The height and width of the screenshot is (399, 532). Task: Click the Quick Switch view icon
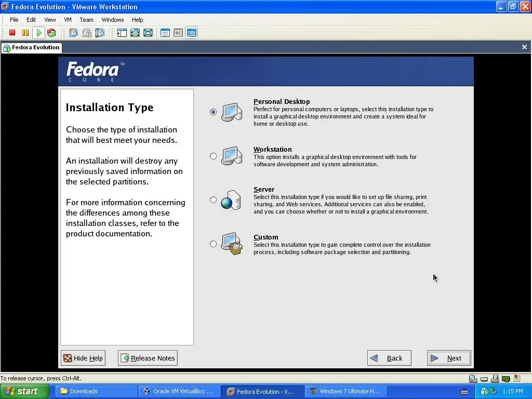tap(135, 33)
